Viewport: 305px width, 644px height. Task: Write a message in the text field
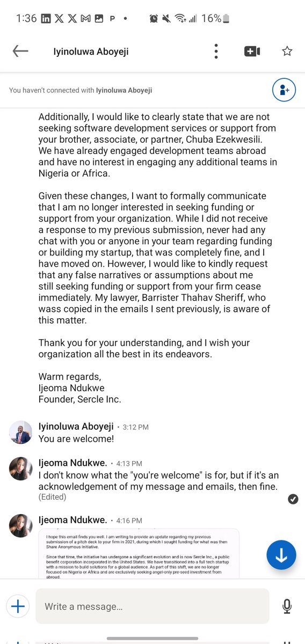tap(152, 606)
